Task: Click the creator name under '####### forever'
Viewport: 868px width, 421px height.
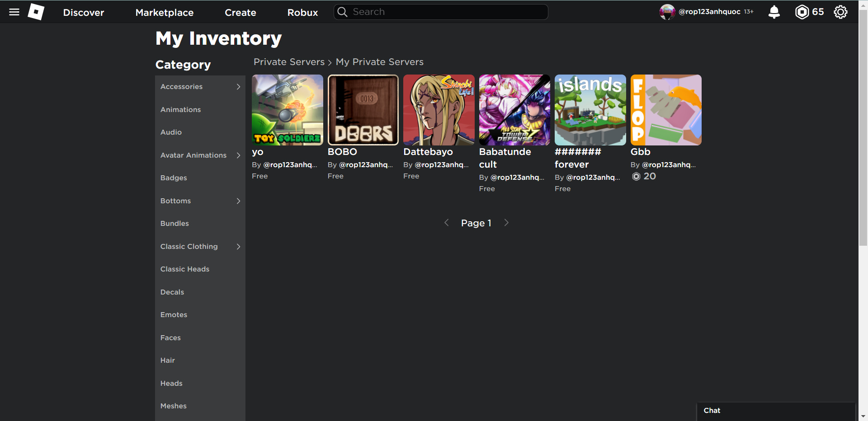Action: tap(593, 178)
